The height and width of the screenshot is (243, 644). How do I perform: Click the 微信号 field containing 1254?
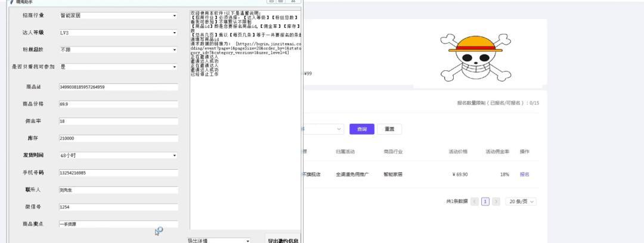[118, 207]
